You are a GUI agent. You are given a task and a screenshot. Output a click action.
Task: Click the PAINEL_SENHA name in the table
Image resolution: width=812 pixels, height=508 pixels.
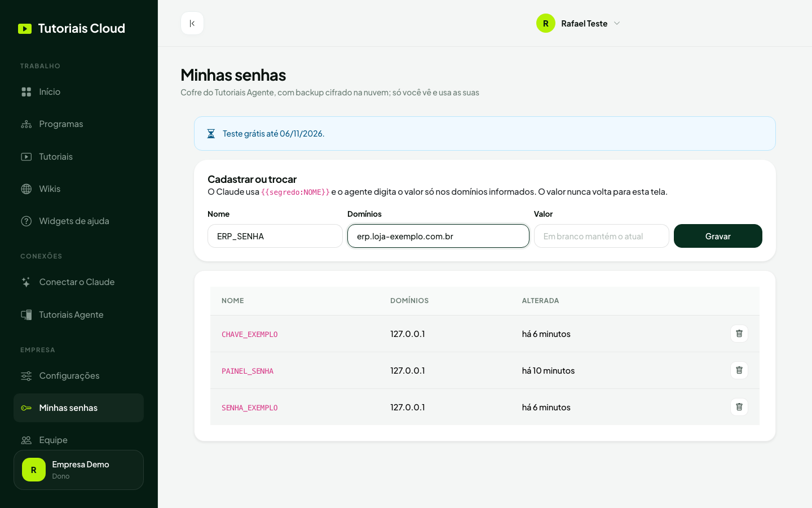coord(248,371)
